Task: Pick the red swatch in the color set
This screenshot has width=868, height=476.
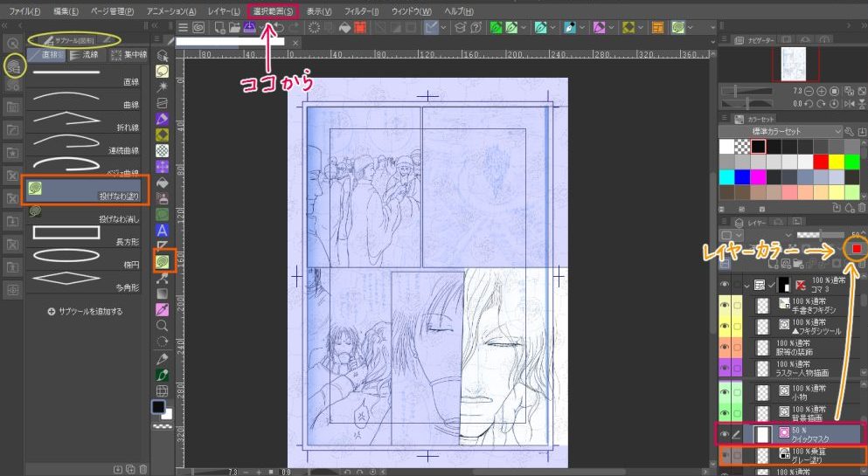Action: tap(821, 162)
